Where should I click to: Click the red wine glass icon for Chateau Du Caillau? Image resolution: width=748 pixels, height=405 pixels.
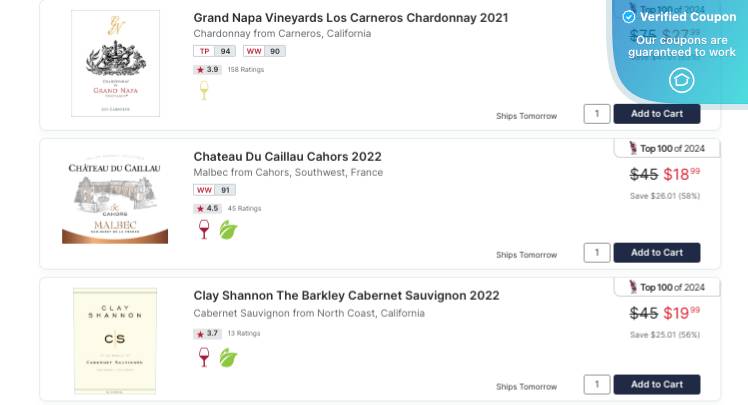[204, 230]
